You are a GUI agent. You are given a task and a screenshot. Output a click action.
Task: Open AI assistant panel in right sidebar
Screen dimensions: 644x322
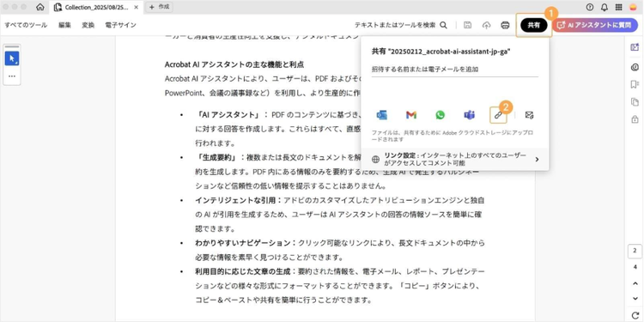[635, 47]
